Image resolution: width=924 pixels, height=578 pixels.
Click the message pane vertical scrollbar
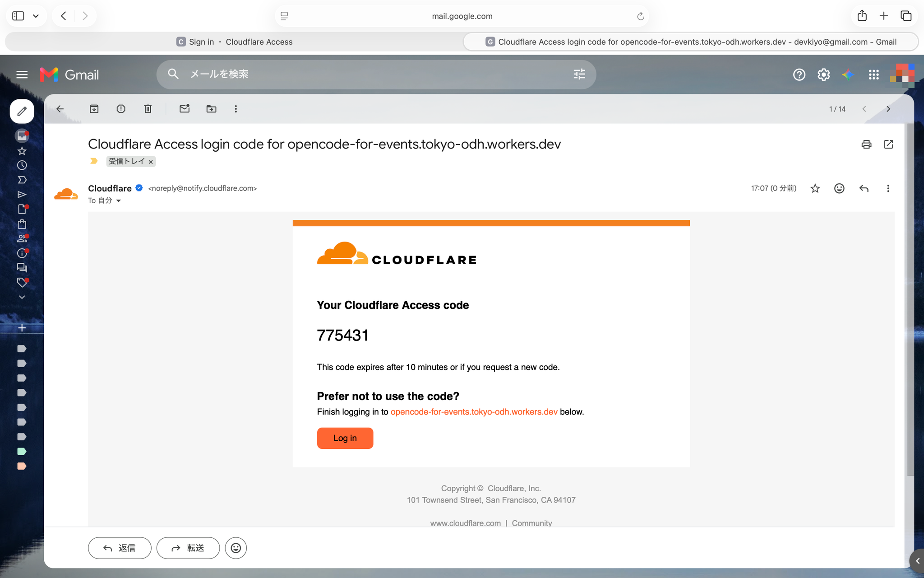(910, 299)
